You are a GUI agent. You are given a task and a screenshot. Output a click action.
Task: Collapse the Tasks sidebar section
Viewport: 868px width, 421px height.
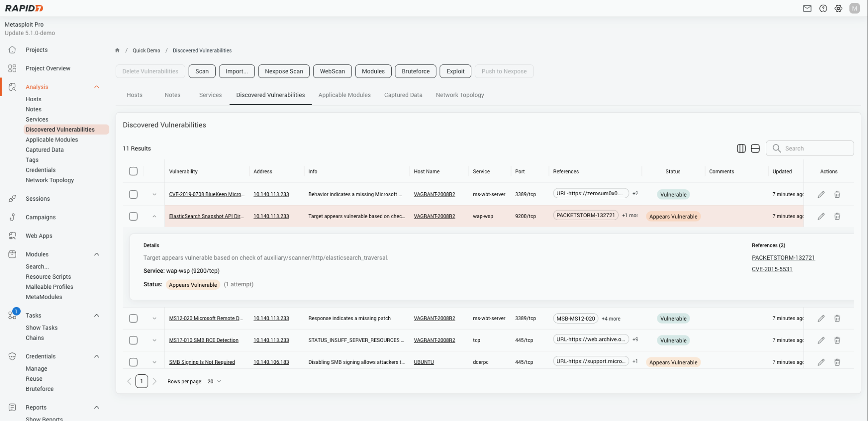pos(97,316)
